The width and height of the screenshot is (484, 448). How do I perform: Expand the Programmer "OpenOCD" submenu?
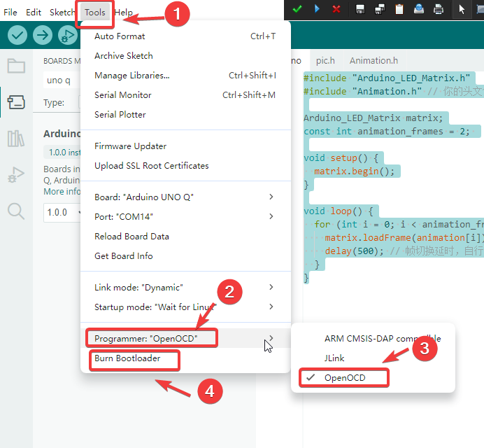pos(185,338)
